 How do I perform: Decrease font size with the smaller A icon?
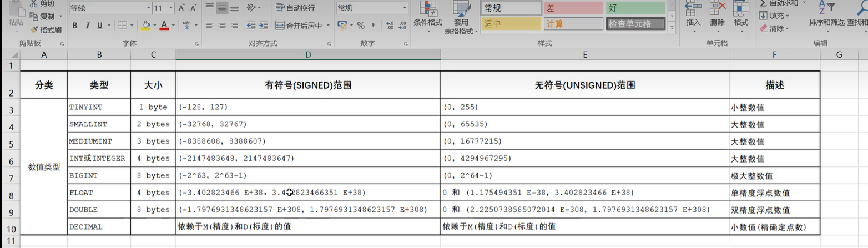pos(193,8)
